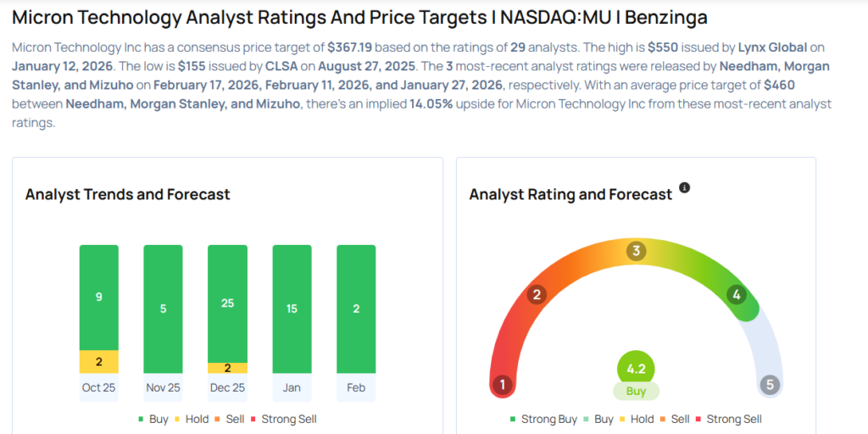Image resolution: width=868 pixels, height=434 pixels.
Task: Click the Oct 25 green Buy bar
Action: click(x=99, y=298)
